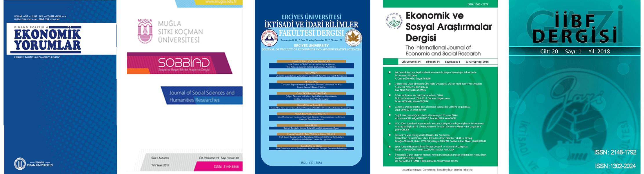The height and width of the screenshot is (174, 644).
Task: Click 'ISSN: 1306 - 2174' in green header
Action: click(x=478, y=4)
